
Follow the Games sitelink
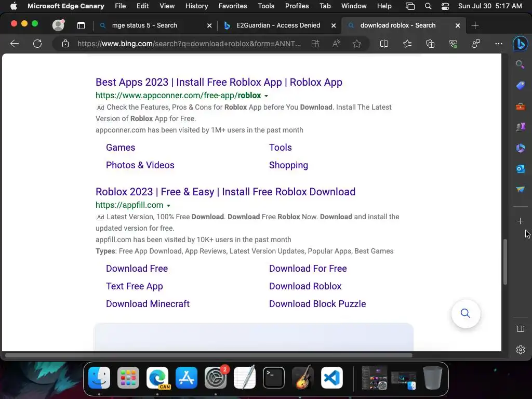coord(121,147)
